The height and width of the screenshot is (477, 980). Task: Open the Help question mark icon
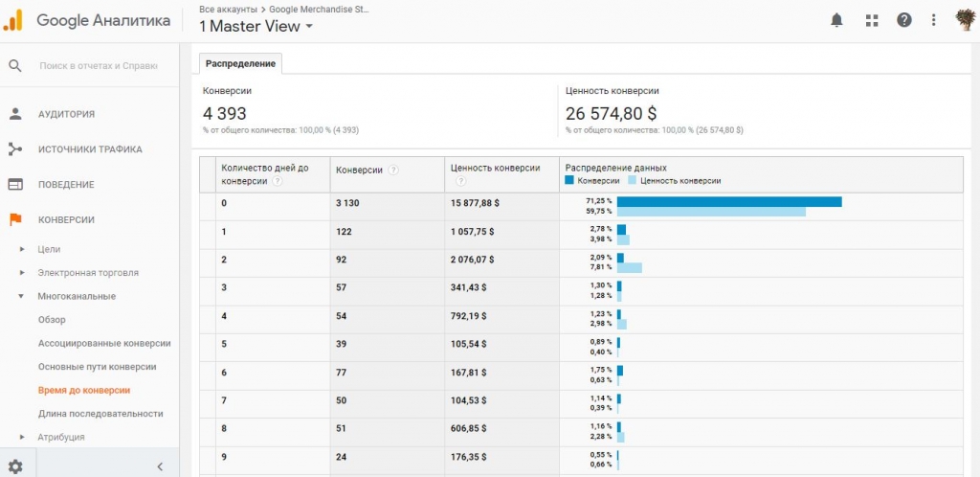tap(903, 20)
